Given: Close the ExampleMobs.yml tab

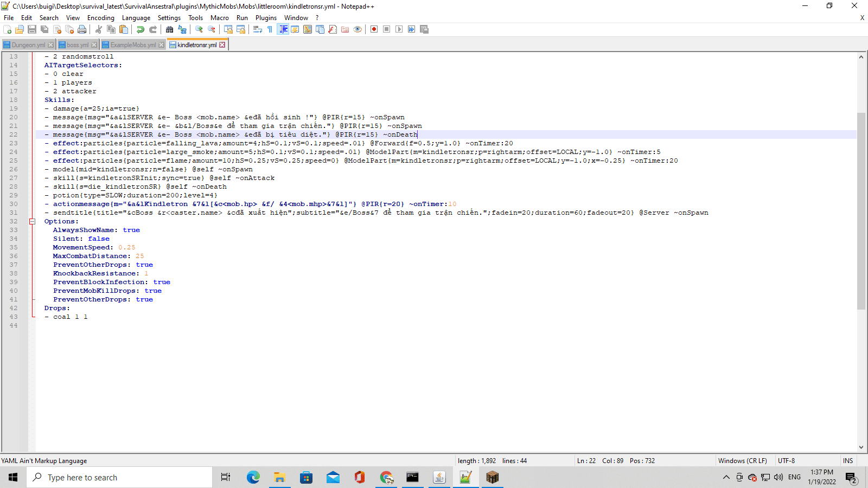Looking at the screenshot, I should pos(161,45).
